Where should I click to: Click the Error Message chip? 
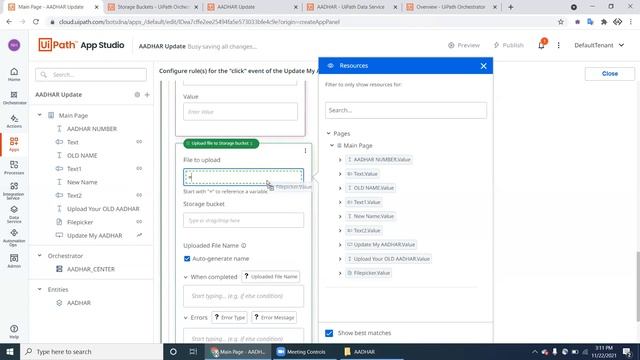coord(274,318)
